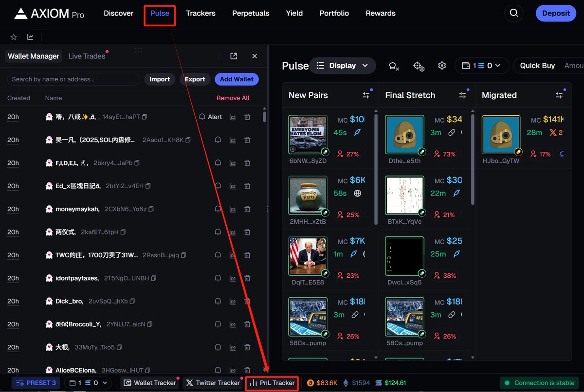
Task: Switch to Live Trades tab
Action: click(87, 56)
